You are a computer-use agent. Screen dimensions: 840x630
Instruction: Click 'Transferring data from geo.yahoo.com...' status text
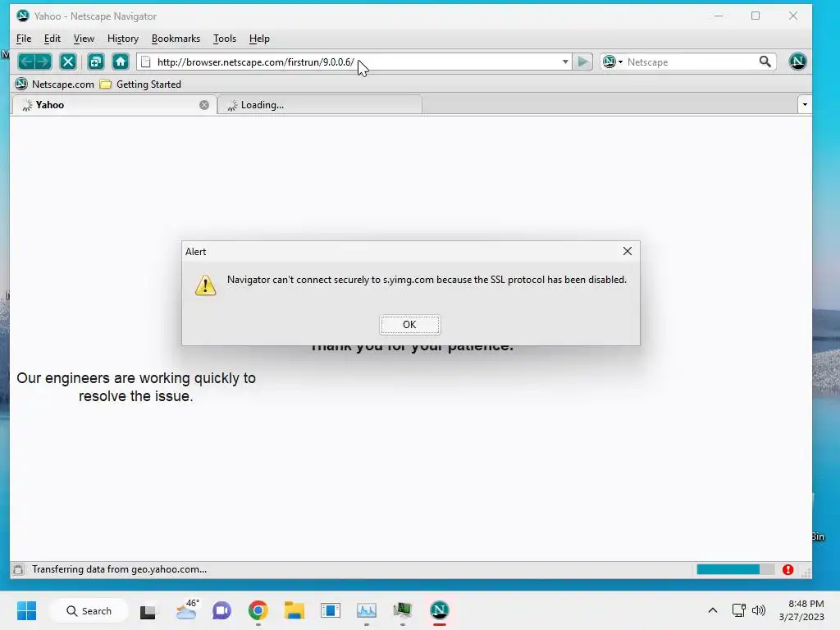click(119, 569)
